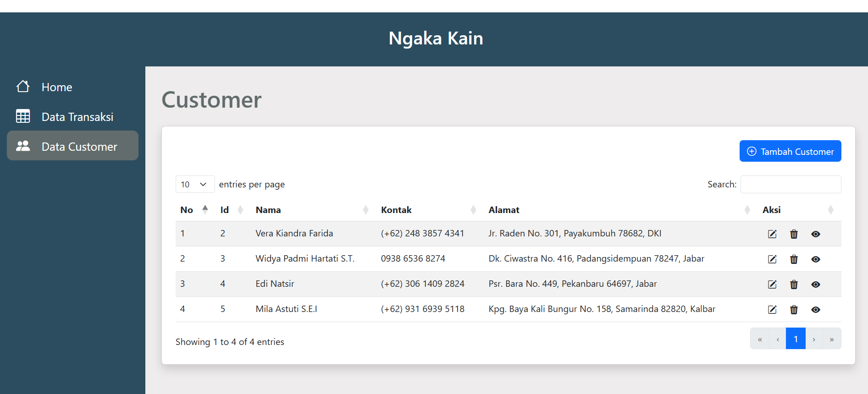Focus the Search input field
Screen dimensions: 868x394
791,184
